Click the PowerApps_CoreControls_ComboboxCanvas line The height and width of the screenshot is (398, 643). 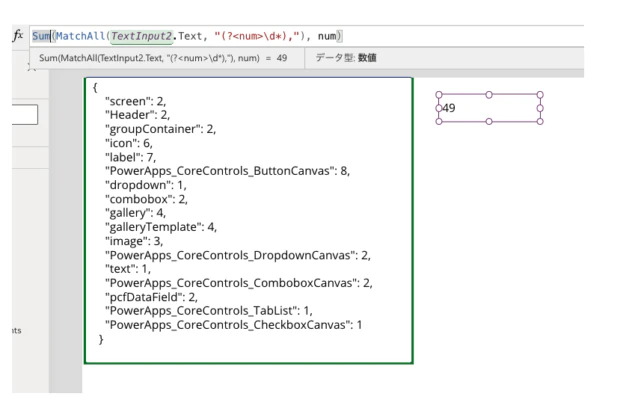pyautogui.click(x=239, y=283)
